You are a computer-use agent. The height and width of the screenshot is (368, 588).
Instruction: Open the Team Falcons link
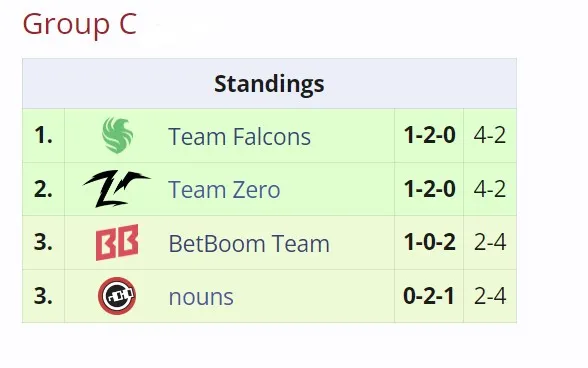coord(239,136)
